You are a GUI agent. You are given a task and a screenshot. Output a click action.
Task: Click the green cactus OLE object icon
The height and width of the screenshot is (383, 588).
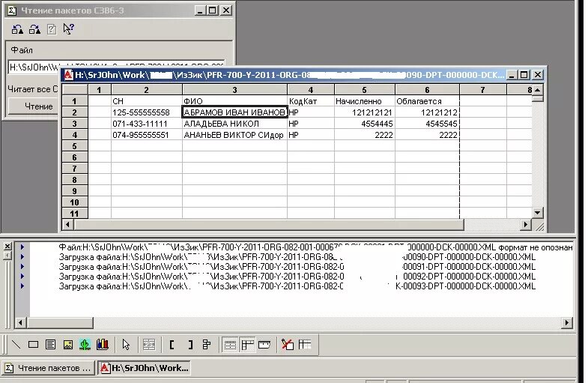(x=85, y=344)
